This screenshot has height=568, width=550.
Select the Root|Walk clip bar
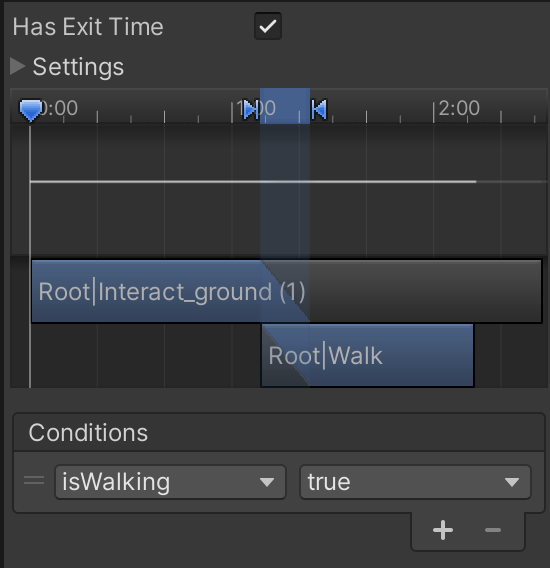tap(367, 355)
